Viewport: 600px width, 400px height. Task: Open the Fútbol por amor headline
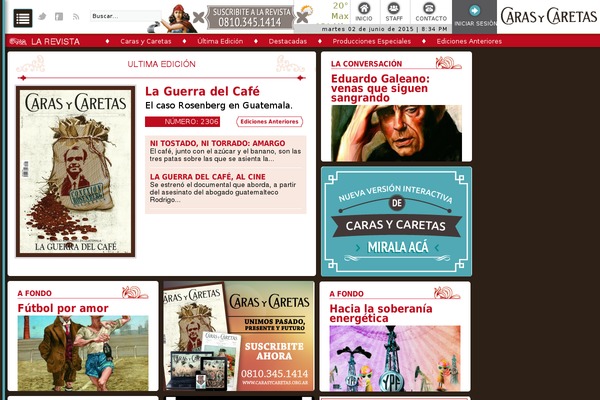pos(63,308)
